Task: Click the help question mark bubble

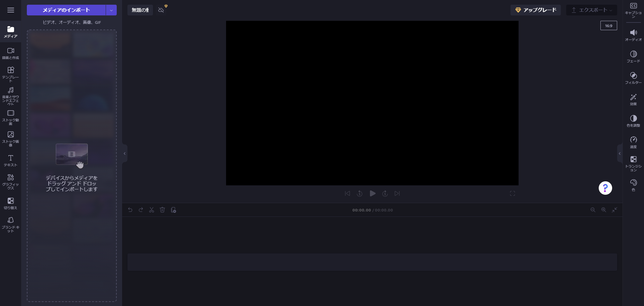Action: point(605,188)
